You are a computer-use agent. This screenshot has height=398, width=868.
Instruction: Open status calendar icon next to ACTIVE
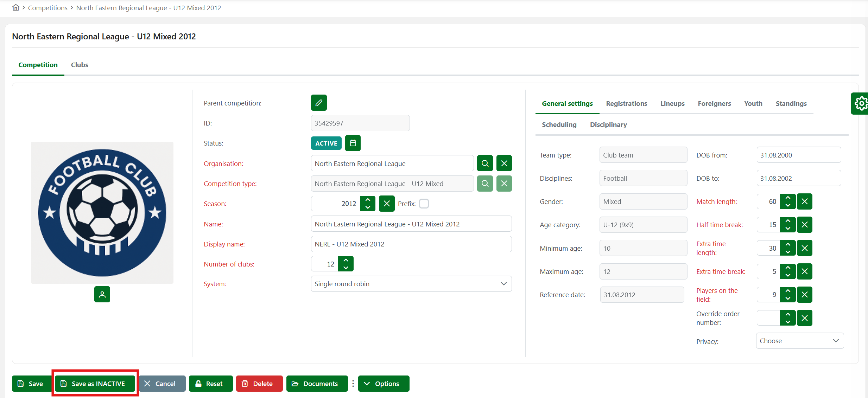click(353, 143)
